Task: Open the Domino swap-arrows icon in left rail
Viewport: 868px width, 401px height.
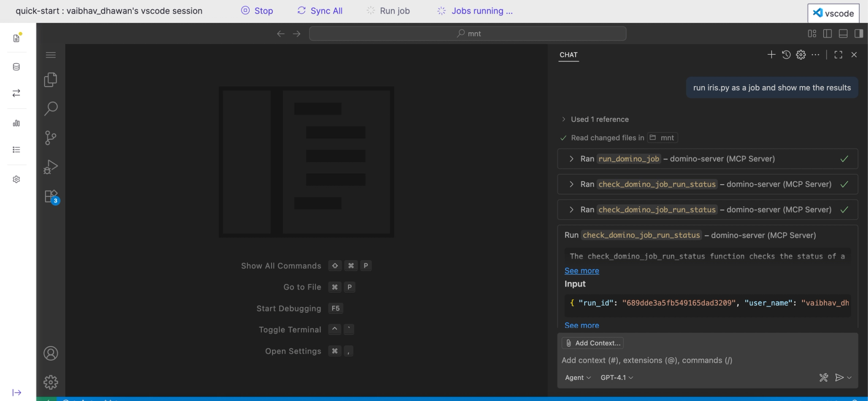Action: pyautogui.click(x=16, y=93)
